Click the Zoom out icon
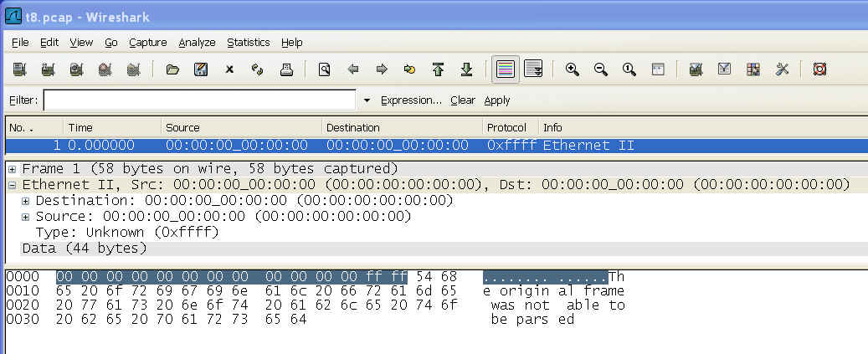This screenshot has width=868, height=354. click(601, 69)
